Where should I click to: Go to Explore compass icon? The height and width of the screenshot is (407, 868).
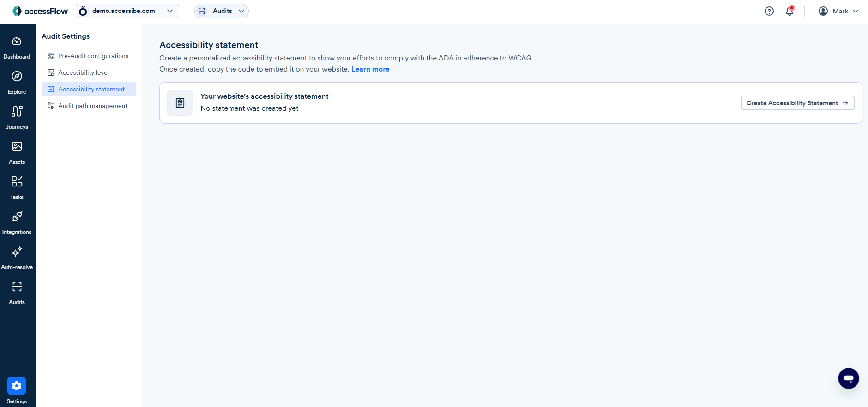[17, 77]
